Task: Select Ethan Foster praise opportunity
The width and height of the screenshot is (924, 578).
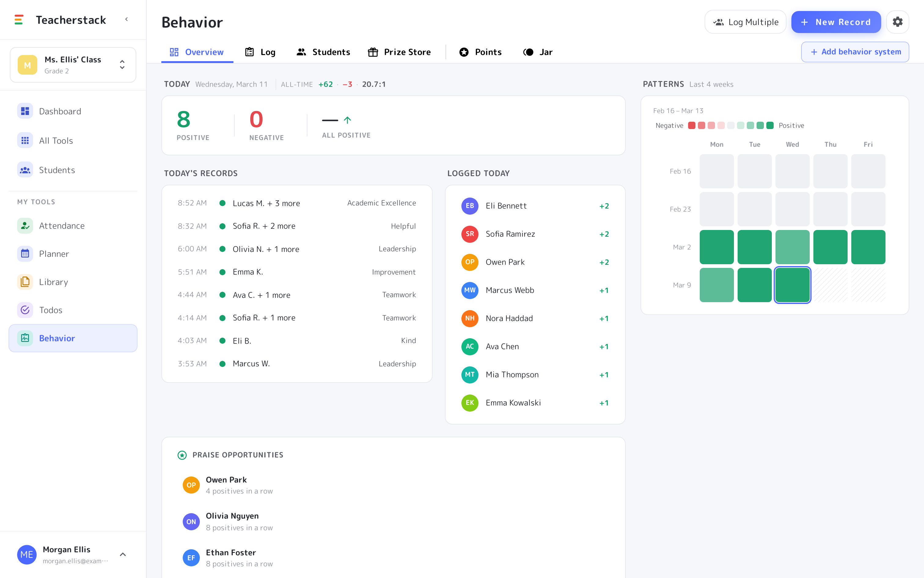Action: pyautogui.click(x=393, y=558)
